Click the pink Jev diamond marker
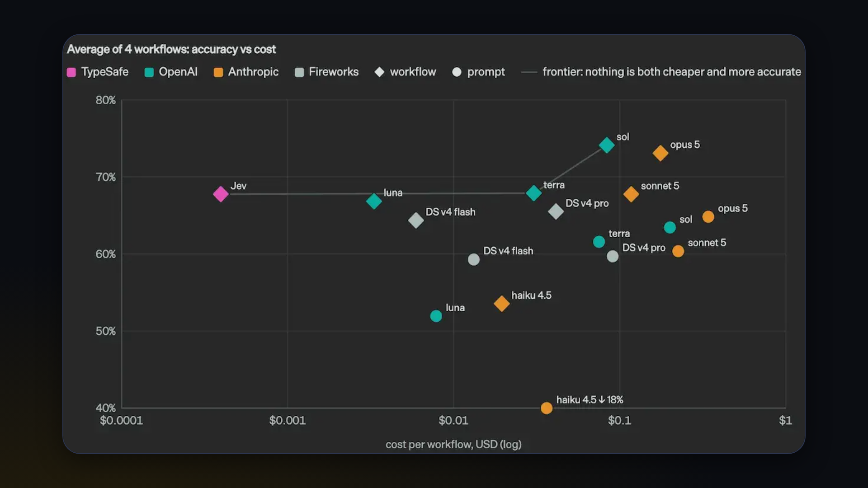Image resolution: width=868 pixels, height=488 pixels. (x=221, y=194)
